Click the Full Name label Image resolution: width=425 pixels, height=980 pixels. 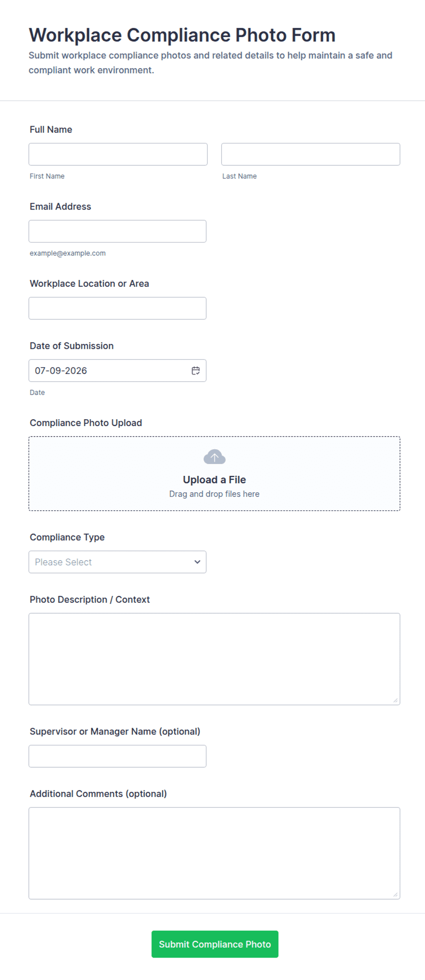pyautogui.click(x=51, y=130)
